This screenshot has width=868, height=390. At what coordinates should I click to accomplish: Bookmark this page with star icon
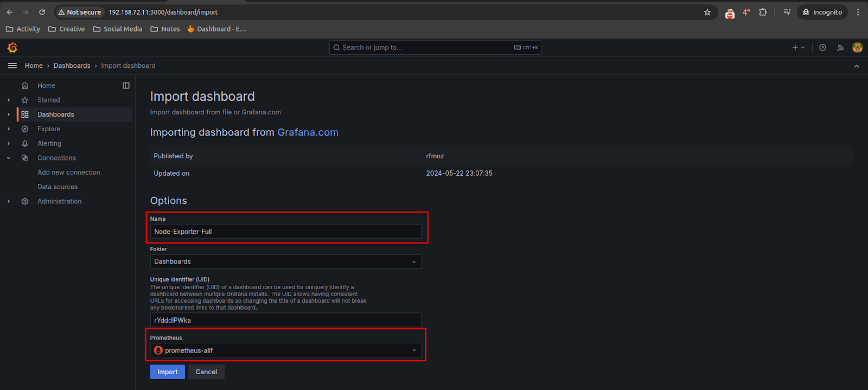coord(707,12)
